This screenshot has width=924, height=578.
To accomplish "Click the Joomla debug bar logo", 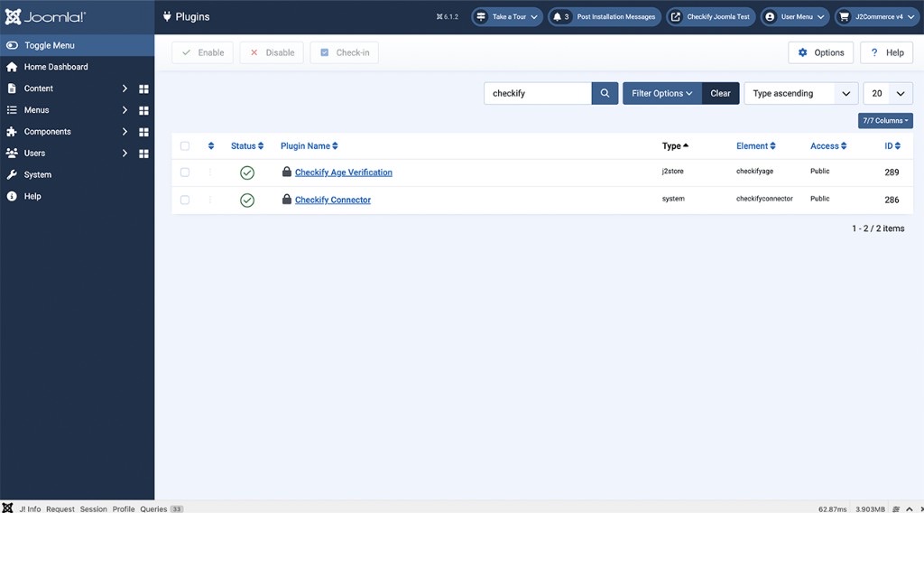I will (x=7, y=508).
